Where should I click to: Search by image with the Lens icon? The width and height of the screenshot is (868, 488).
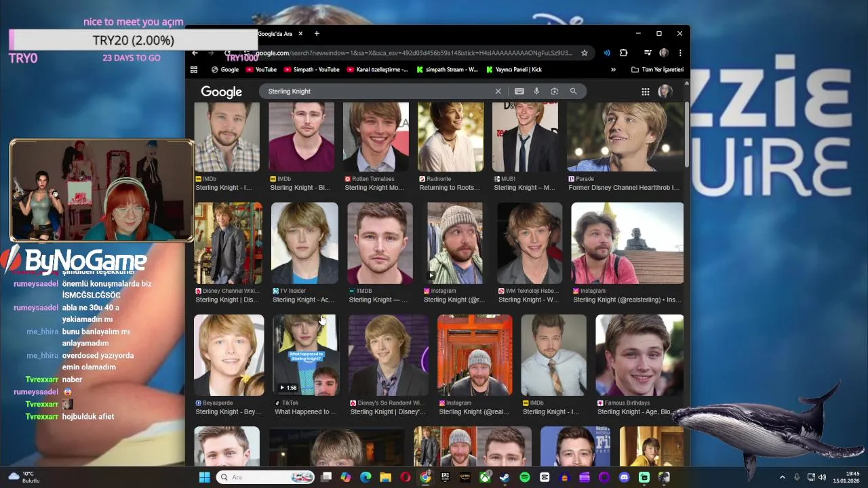click(x=555, y=91)
